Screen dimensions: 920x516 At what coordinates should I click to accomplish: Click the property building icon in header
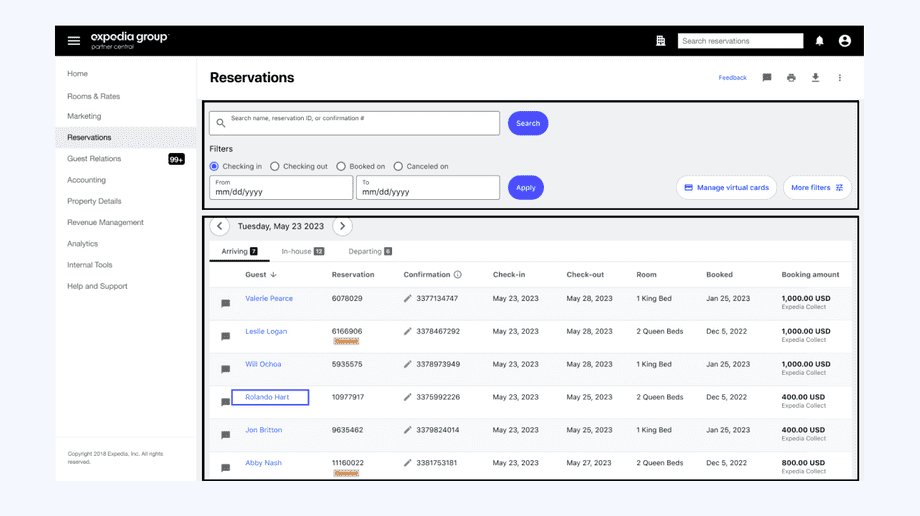[x=661, y=41]
